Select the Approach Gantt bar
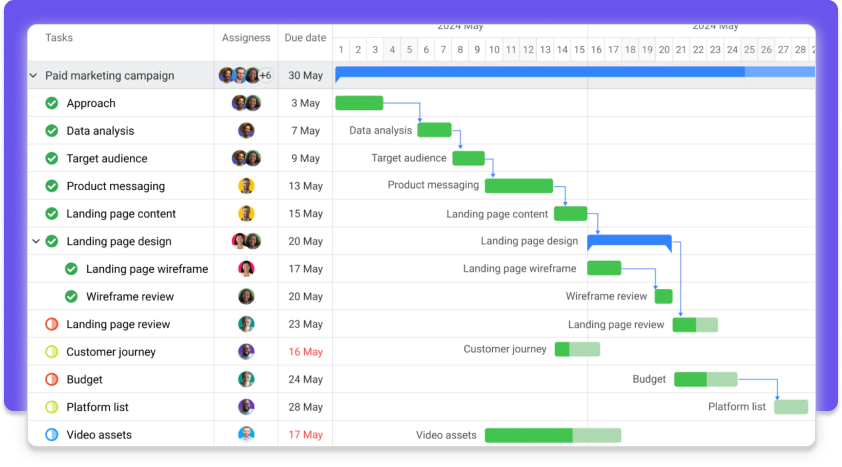 click(359, 103)
